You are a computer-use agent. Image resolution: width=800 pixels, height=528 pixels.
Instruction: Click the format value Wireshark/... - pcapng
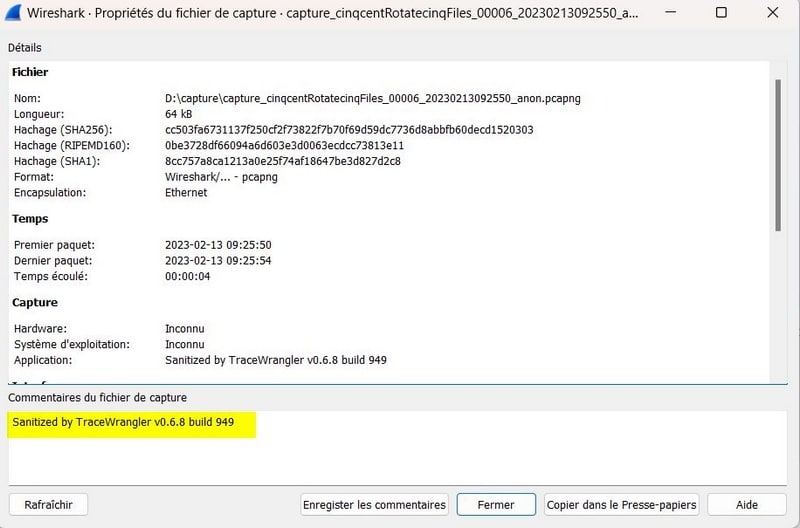coord(221,177)
